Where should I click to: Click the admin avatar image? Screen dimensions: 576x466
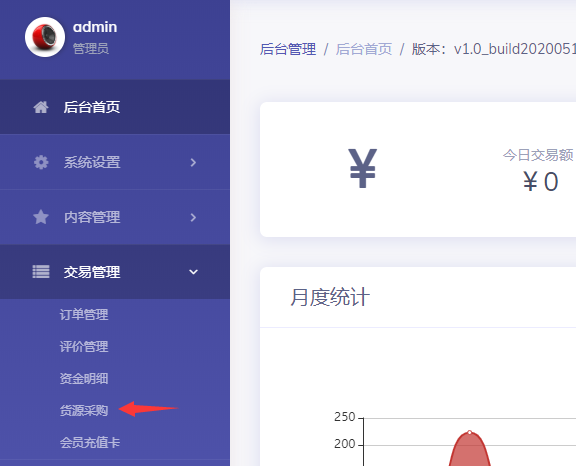click(45, 37)
